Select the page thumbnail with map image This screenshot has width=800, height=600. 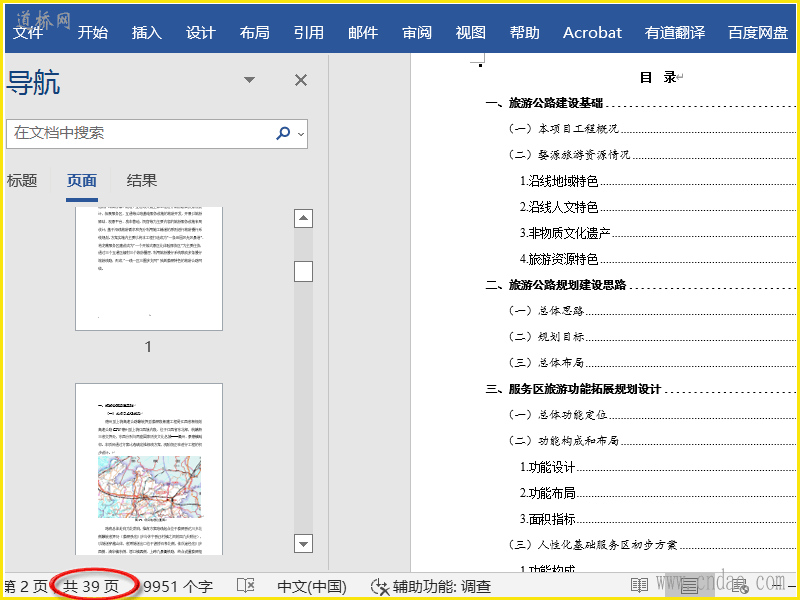pyautogui.click(x=149, y=469)
